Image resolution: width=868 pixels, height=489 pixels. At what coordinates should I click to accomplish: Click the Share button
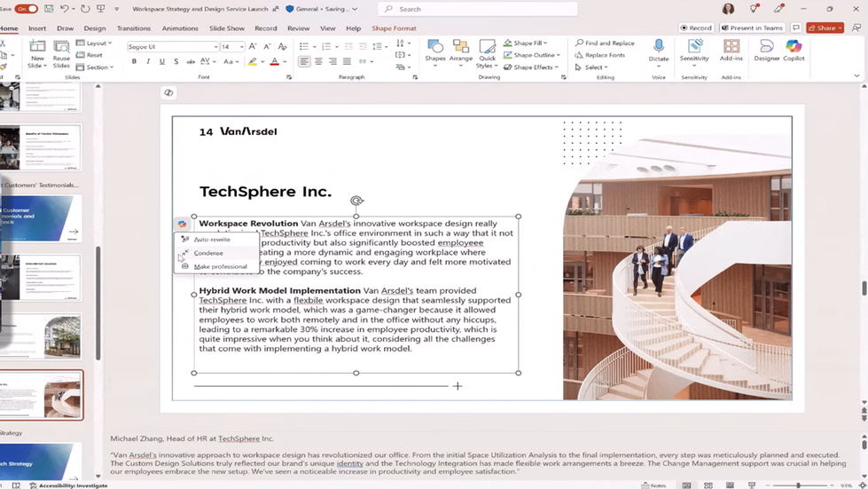point(825,28)
